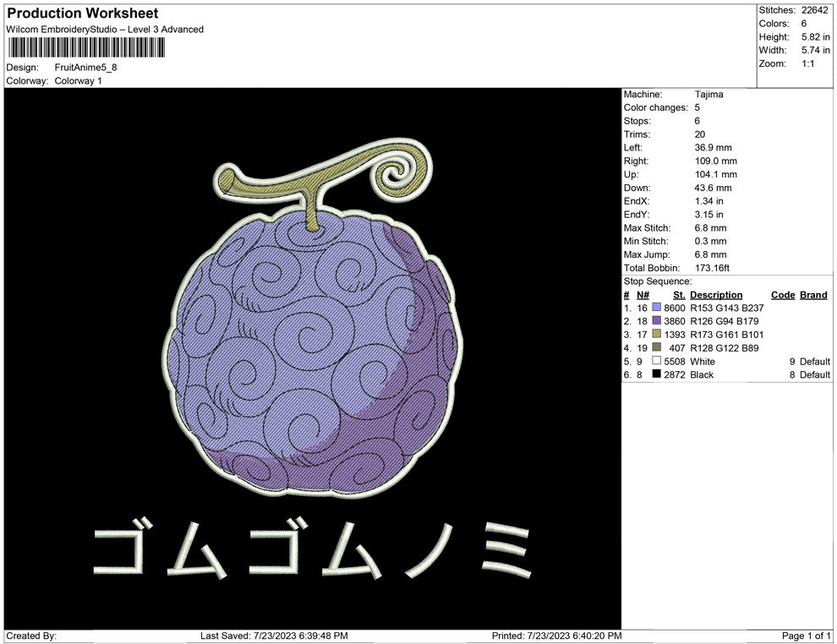The image size is (837, 644).
Task: Click the design name FruitAnime5_8
Action: click(x=86, y=68)
